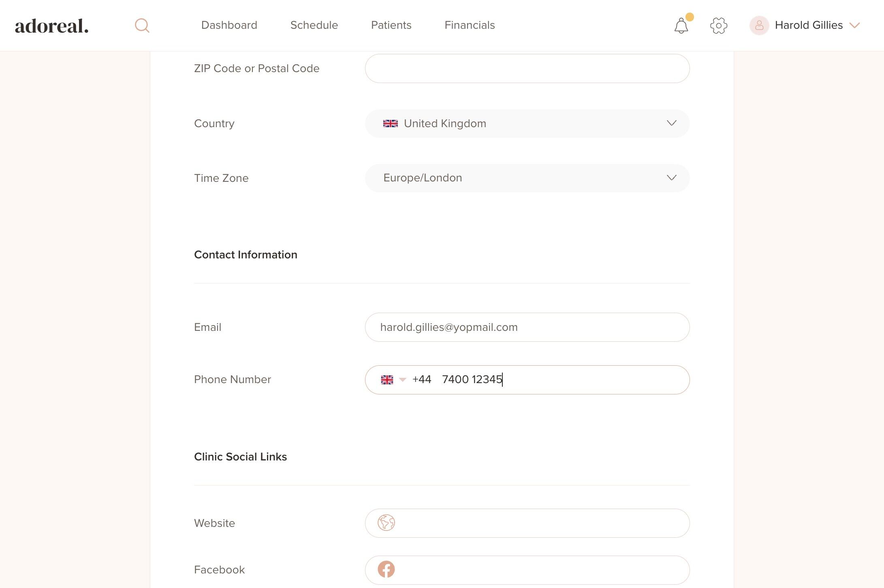Open settings gear icon
This screenshot has width=884, height=588.
718,26
